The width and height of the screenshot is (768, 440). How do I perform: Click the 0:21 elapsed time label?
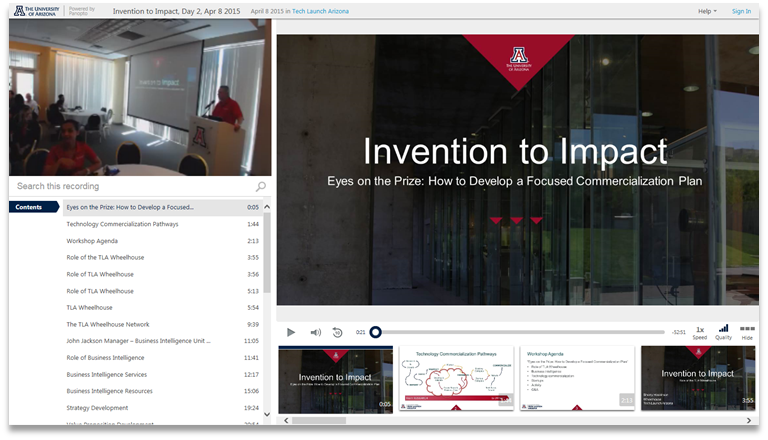[360, 332]
